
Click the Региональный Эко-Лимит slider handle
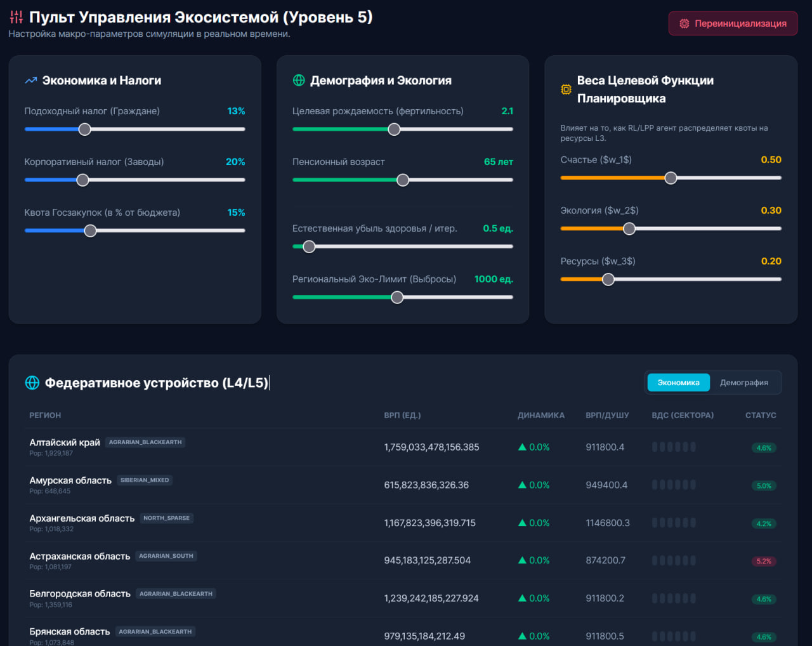pos(397,298)
